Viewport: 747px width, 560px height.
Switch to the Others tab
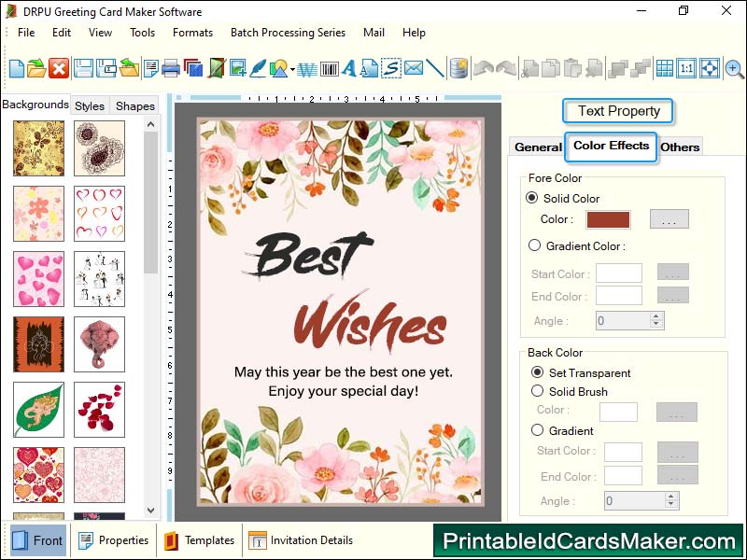coord(680,147)
